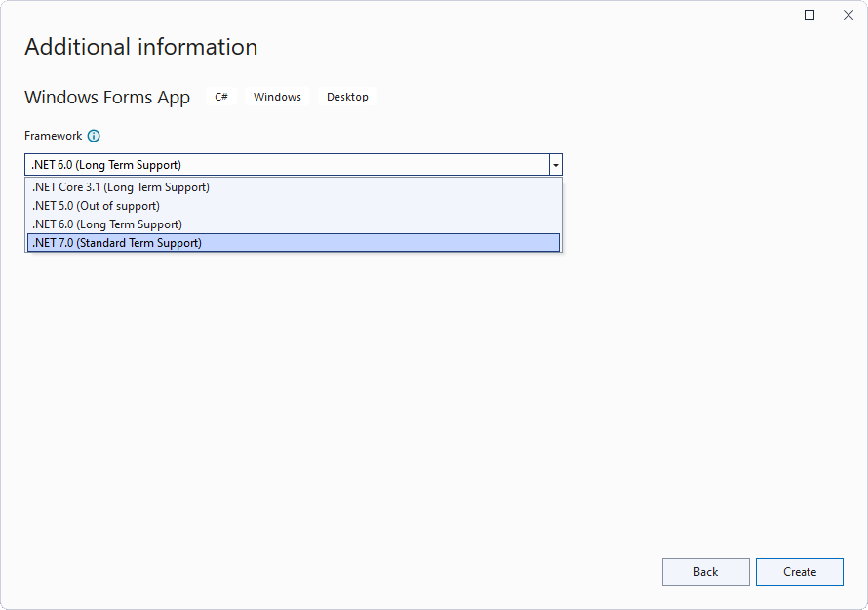Click the Create button
The width and height of the screenshot is (868, 610).
click(x=800, y=572)
